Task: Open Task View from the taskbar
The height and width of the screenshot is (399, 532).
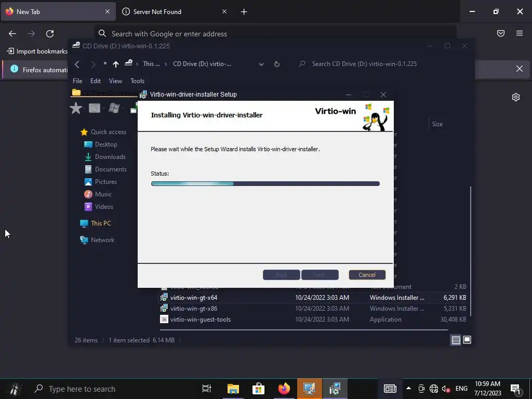Action: [206, 389]
